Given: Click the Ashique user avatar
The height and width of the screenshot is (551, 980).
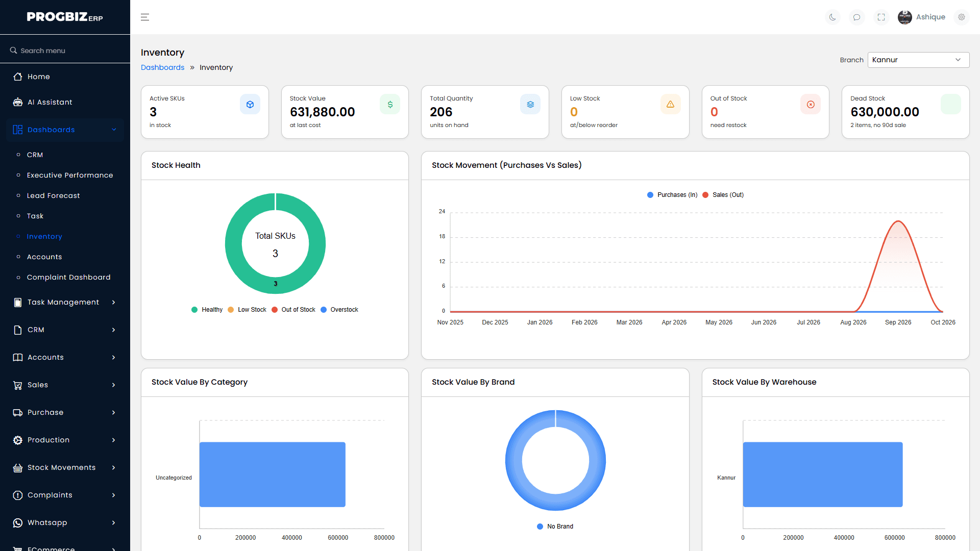Looking at the screenshot, I should [x=905, y=17].
